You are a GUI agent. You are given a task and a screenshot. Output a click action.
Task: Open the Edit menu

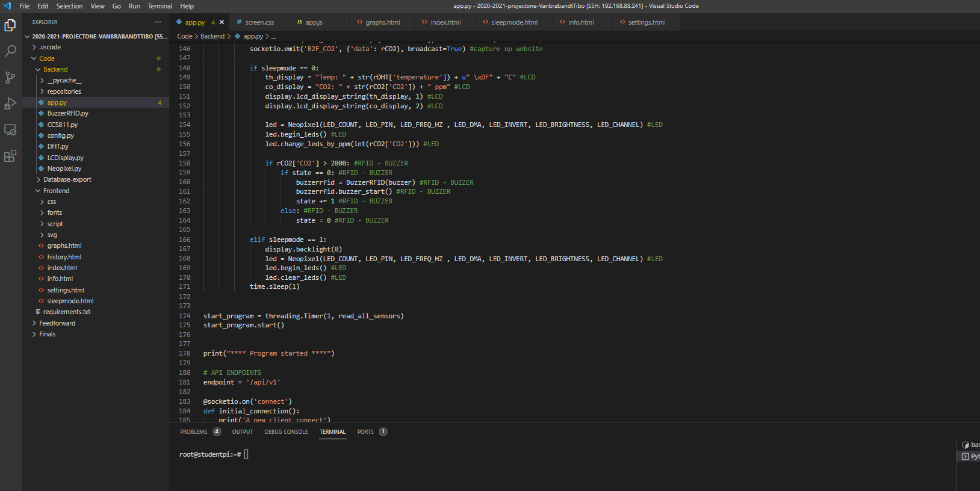coord(43,6)
